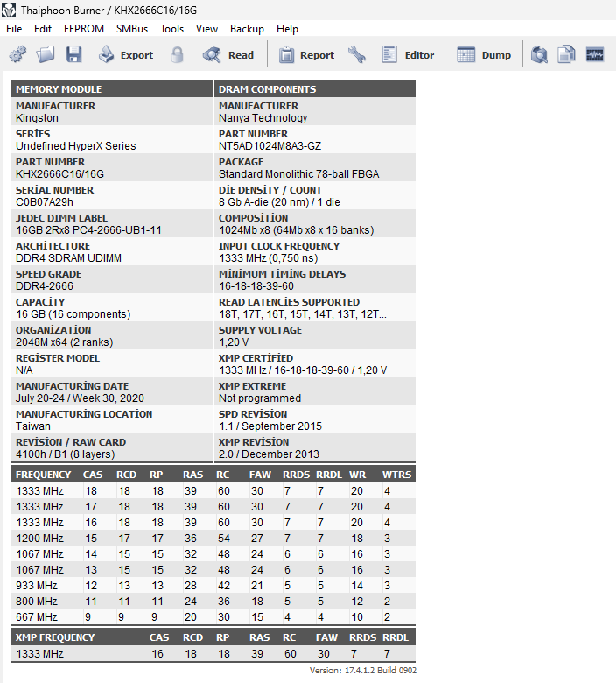Click the part number KHX2666C16/16G value

(60, 174)
